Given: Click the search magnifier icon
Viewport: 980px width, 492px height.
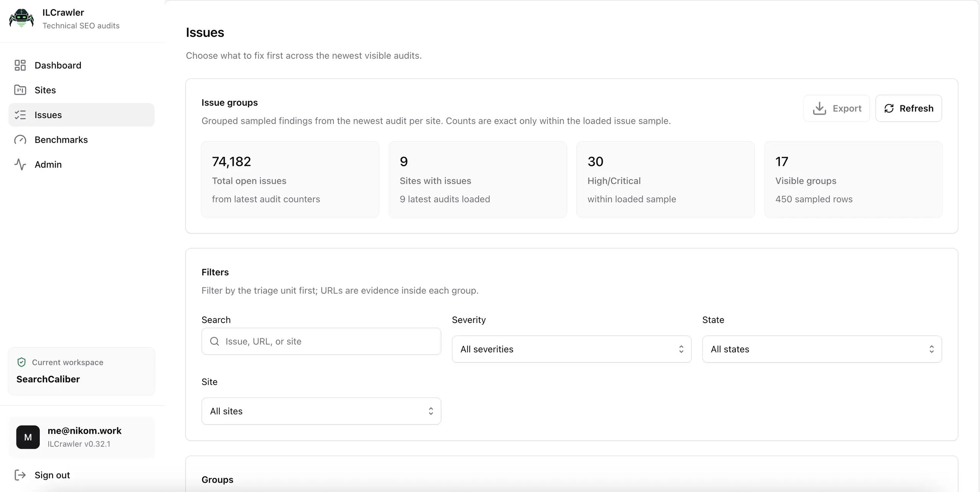Looking at the screenshot, I should point(215,341).
